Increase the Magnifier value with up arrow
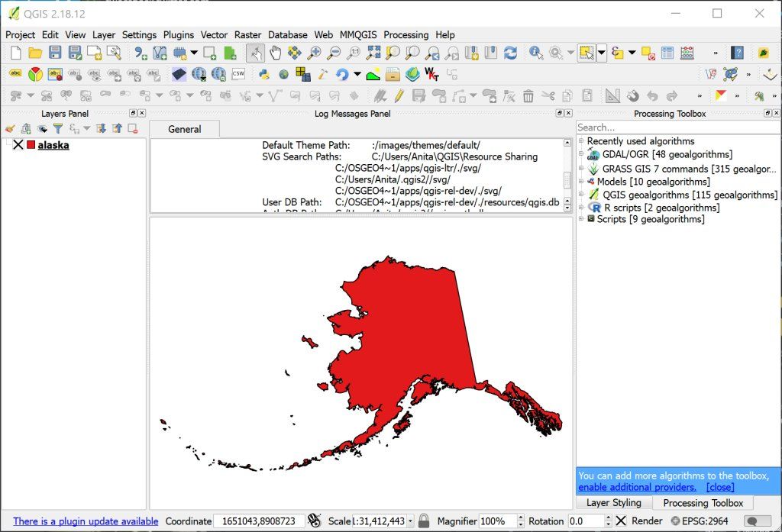The height and width of the screenshot is (532, 782). click(x=521, y=518)
